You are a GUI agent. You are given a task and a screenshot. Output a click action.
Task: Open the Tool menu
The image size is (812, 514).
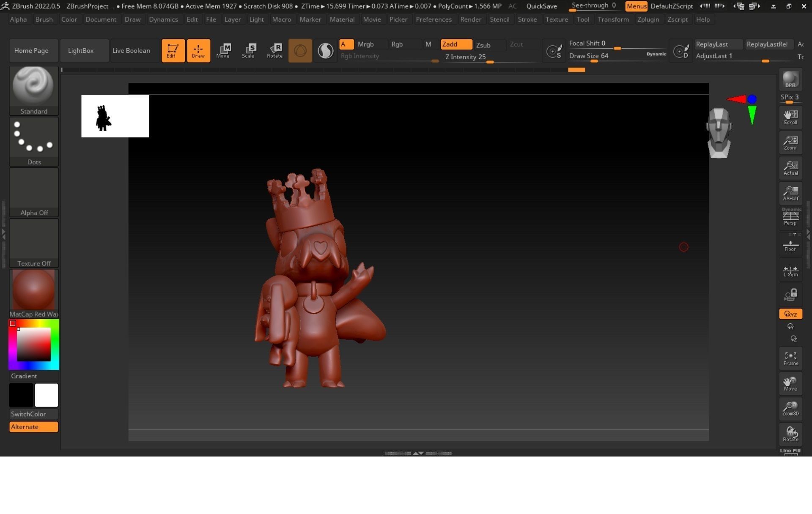click(x=582, y=19)
